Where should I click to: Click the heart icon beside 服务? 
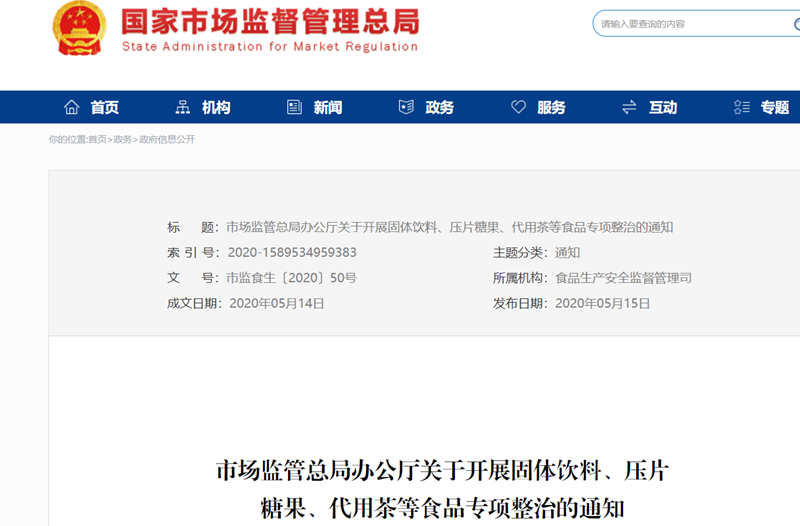pyautogui.click(x=518, y=107)
